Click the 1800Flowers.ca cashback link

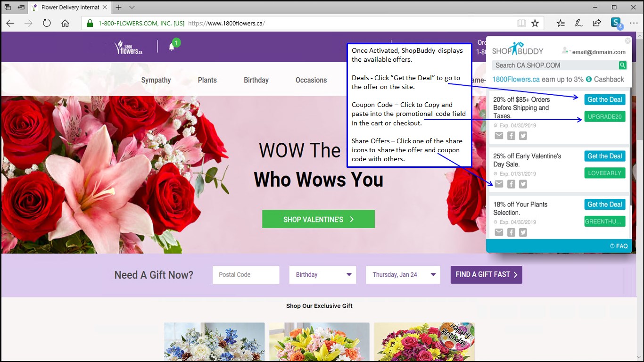tap(516, 79)
